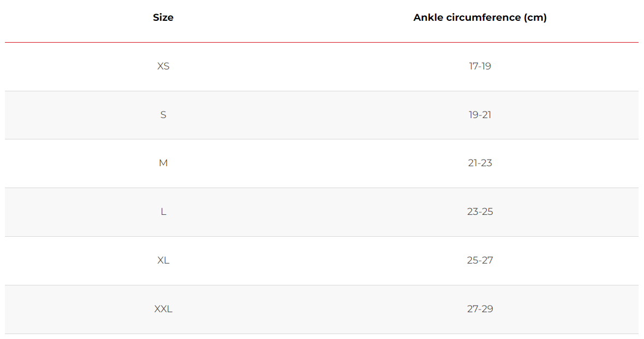The width and height of the screenshot is (644, 339).
Task: Click the 25-27 circumference value
Action: 480,260
